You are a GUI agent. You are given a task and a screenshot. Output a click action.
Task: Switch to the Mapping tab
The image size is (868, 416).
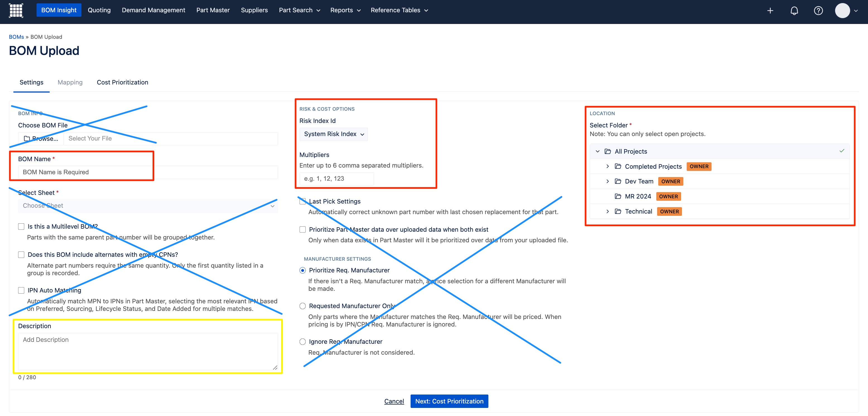tap(70, 82)
